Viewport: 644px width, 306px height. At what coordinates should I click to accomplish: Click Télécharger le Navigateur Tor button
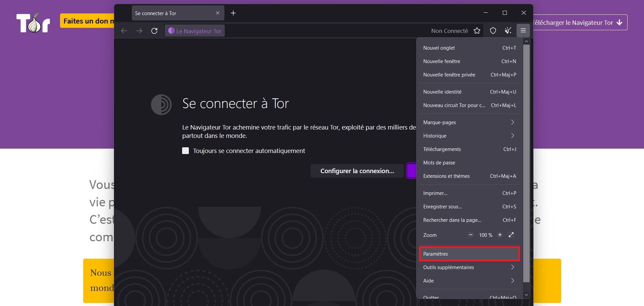click(579, 22)
